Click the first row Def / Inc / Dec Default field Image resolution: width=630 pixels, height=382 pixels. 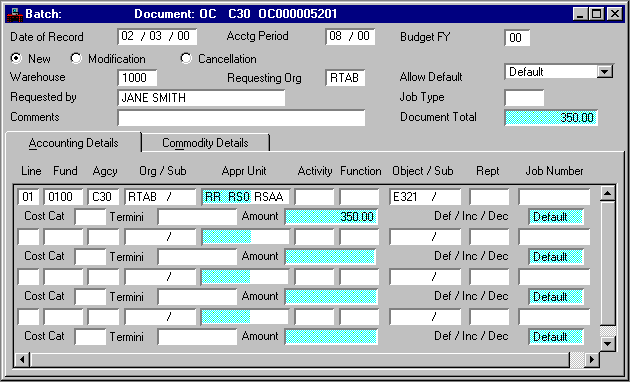tap(556, 217)
